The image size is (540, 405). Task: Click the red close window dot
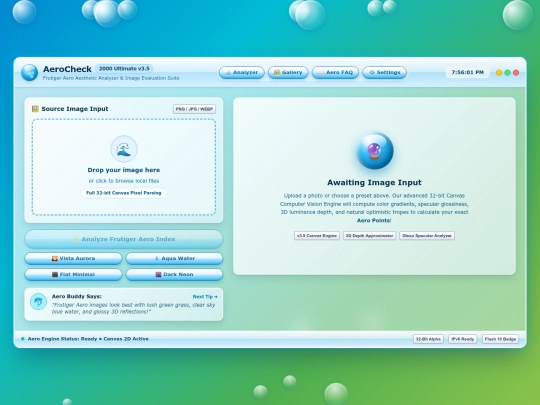coord(516,73)
